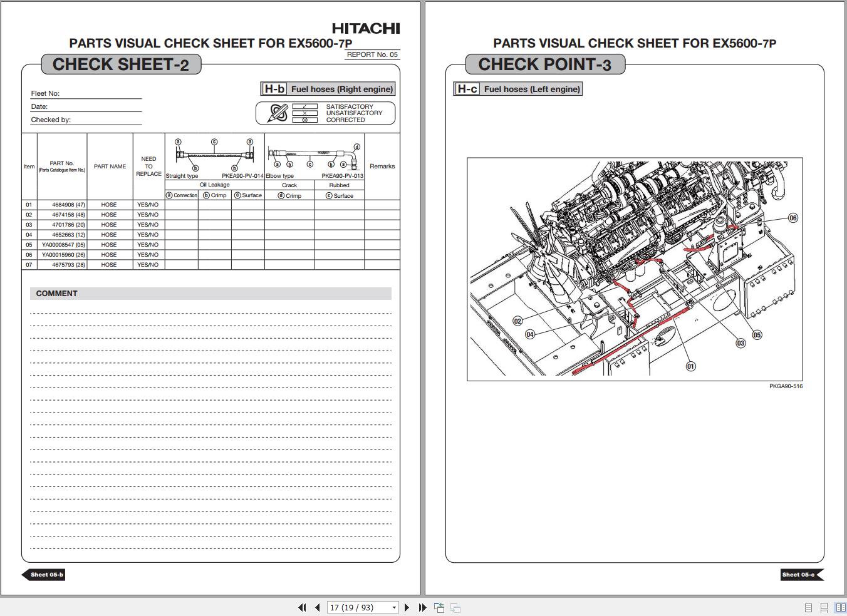Screen dimensions: 847x616
Task: Click the Checked by field line
Action: (86, 120)
